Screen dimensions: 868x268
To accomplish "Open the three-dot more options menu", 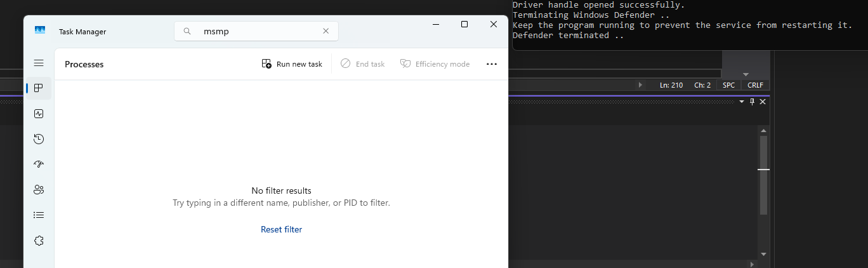I will (x=491, y=64).
